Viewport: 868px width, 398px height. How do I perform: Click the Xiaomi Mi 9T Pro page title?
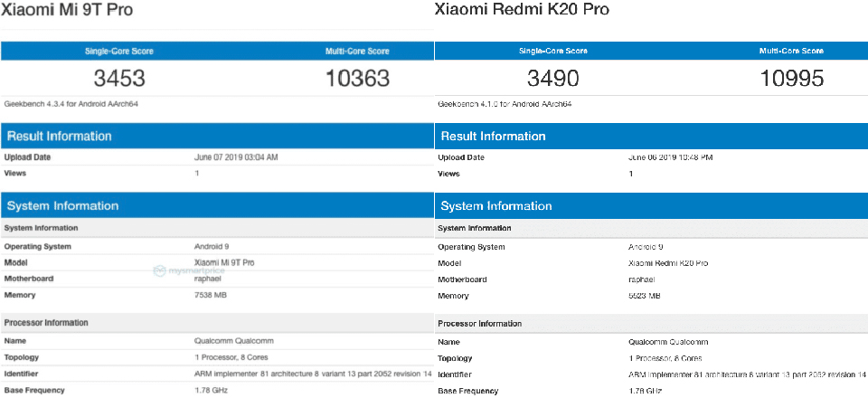coord(66,10)
